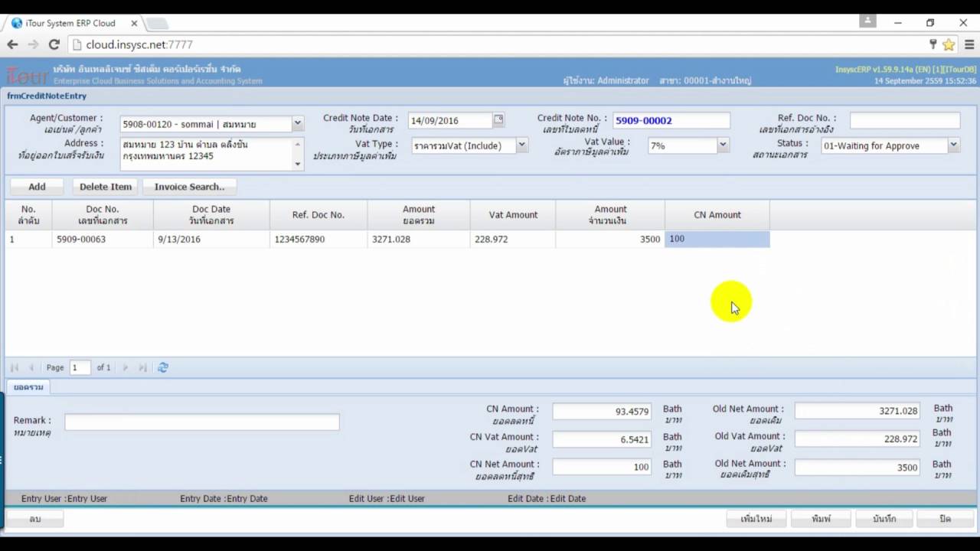Click the Delete Item button
The image size is (980, 551).
[106, 186]
